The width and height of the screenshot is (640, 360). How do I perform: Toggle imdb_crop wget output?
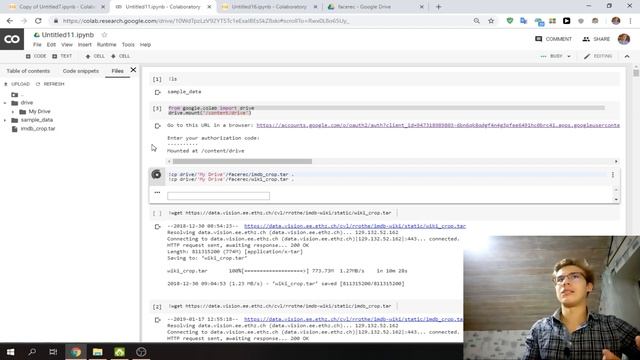click(158, 320)
